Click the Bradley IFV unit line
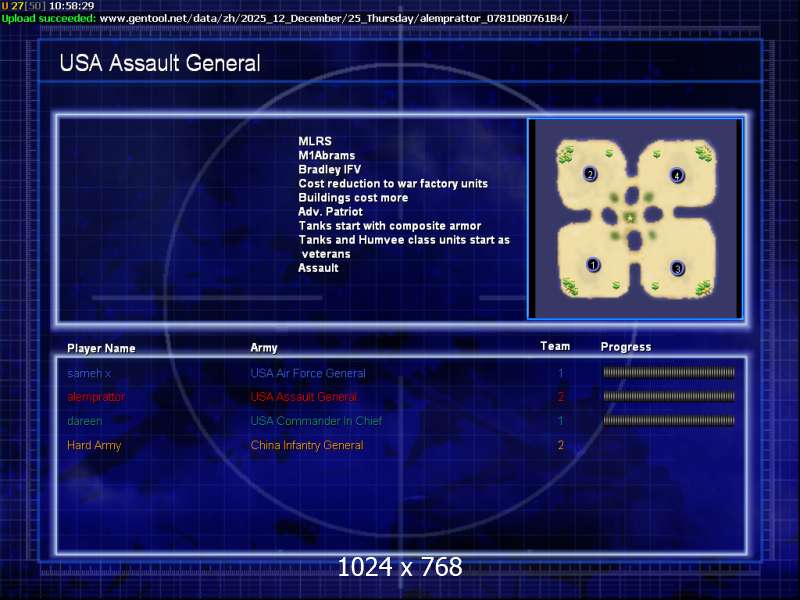Viewport: 800px width, 600px height. click(x=330, y=169)
